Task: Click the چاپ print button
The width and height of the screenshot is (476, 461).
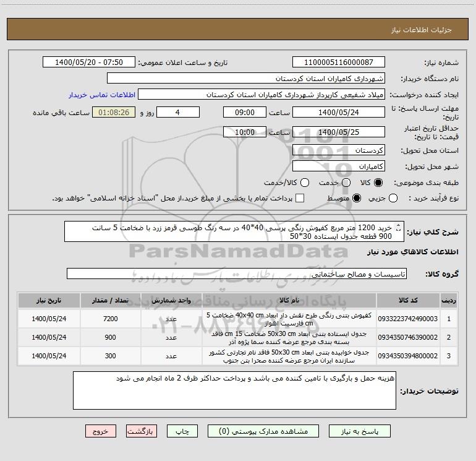Action: click(182, 431)
